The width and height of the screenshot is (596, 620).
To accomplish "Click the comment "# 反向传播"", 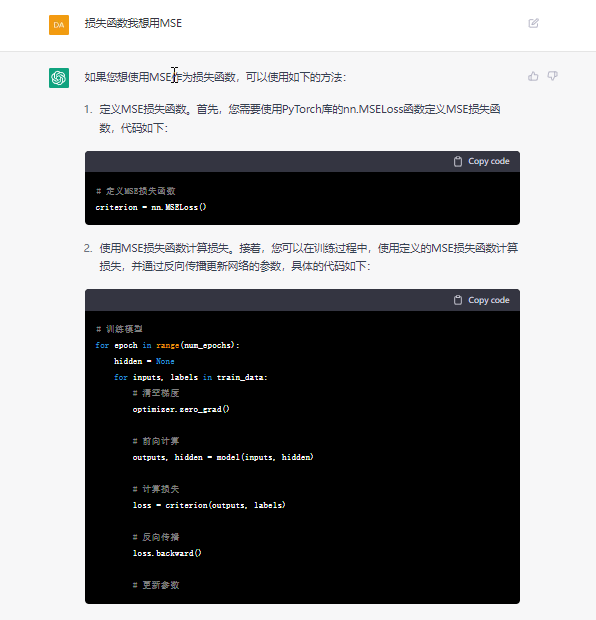I will pyautogui.click(x=156, y=537).
